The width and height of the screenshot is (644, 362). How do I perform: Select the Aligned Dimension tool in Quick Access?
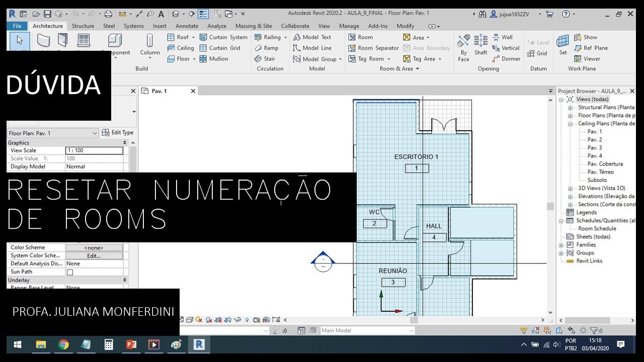[139, 14]
